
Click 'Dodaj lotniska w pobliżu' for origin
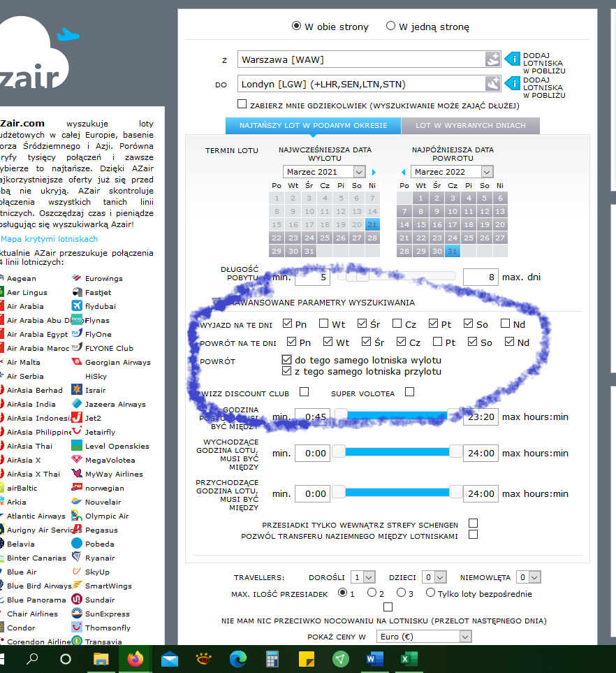[x=544, y=63]
